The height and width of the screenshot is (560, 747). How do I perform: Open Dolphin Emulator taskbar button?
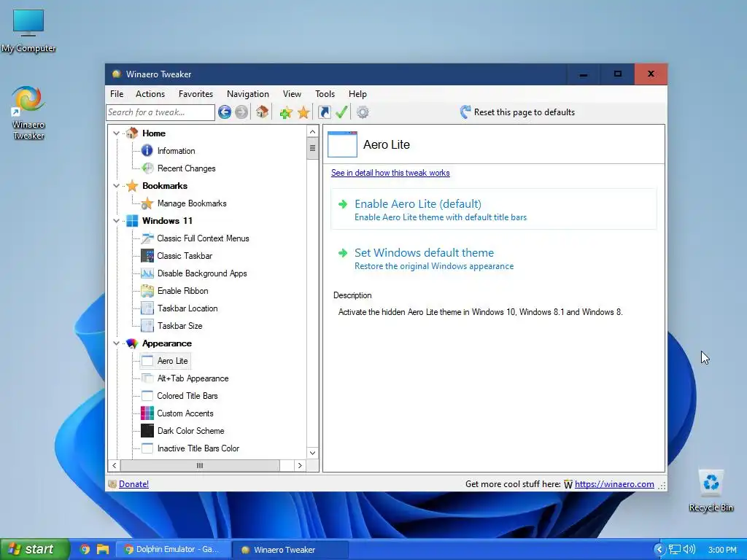pos(174,550)
